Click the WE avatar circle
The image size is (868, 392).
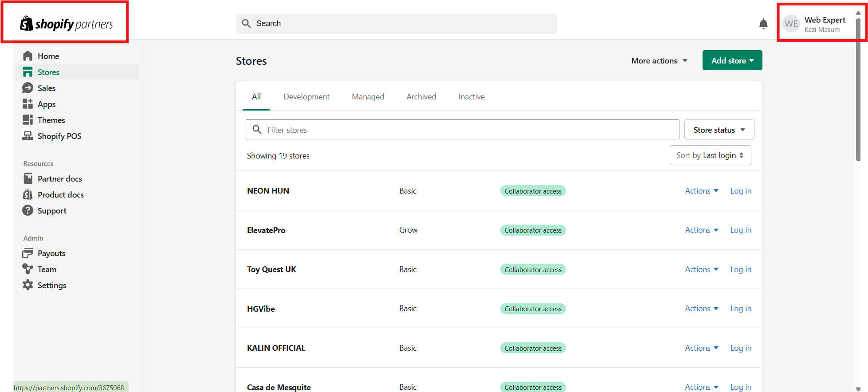pyautogui.click(x=791, y=24)
